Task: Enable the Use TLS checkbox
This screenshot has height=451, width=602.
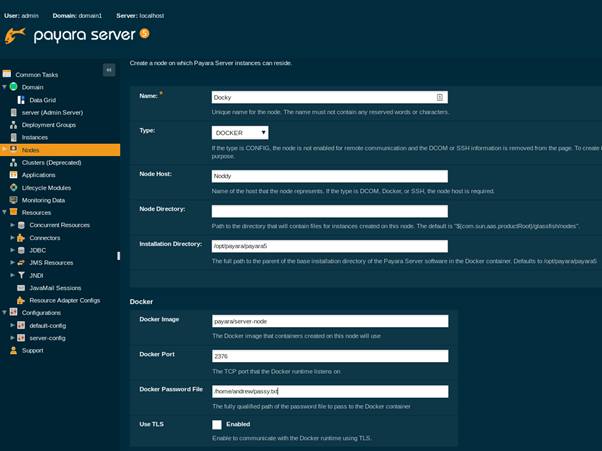Action: [217, 424]
